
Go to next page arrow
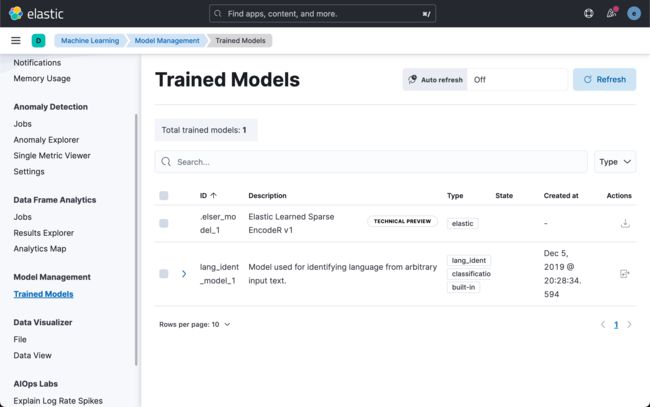click(629, 325)
